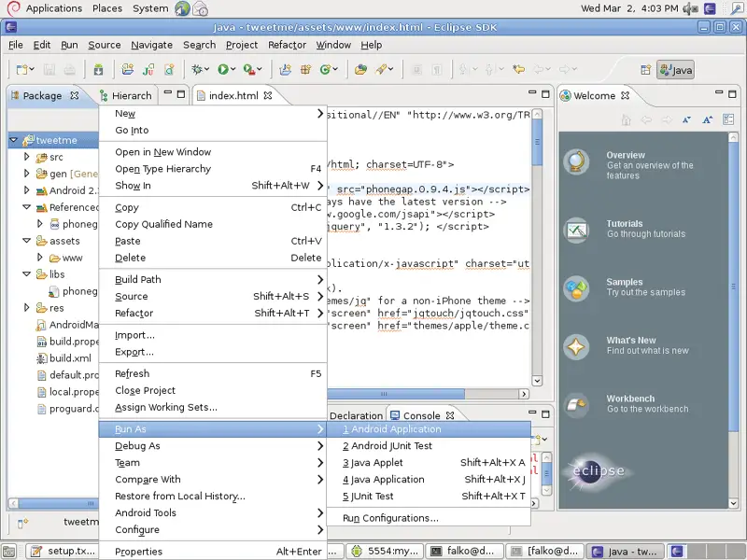Maximize the editor area button
The height and width of the screenshot is (560, 747).
point(545,94)
